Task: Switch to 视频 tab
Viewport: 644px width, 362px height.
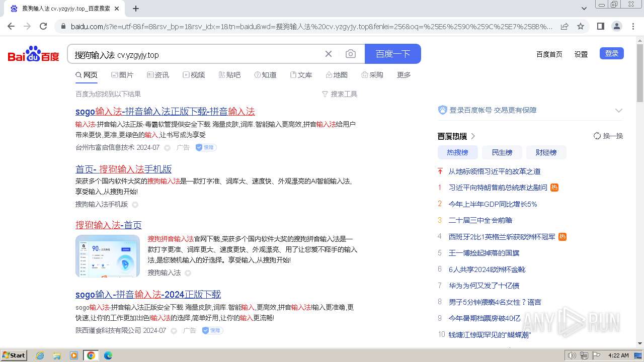Action: [x=194, y=75]
